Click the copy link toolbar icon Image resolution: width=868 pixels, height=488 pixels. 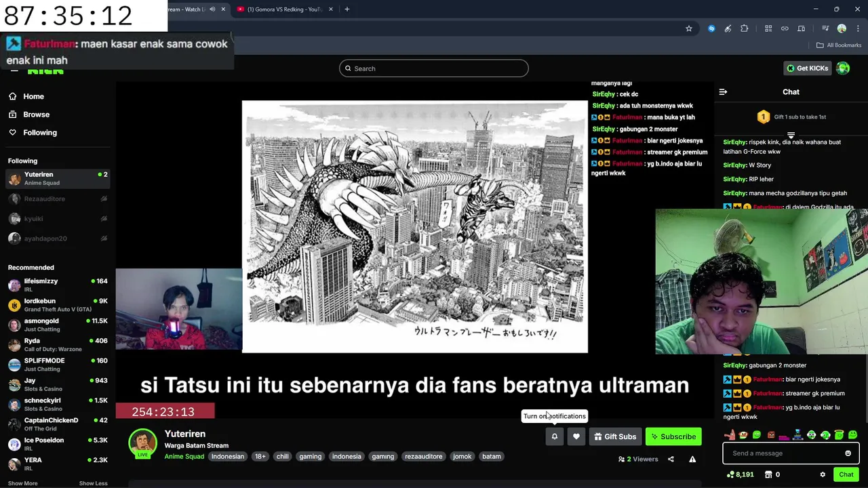[785, 28]
